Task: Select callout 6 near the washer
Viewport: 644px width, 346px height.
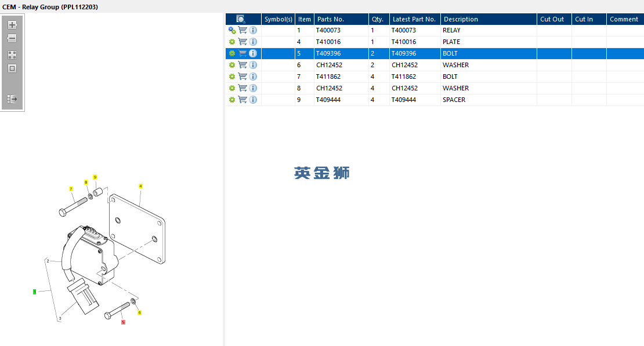Action: (140, 313)
